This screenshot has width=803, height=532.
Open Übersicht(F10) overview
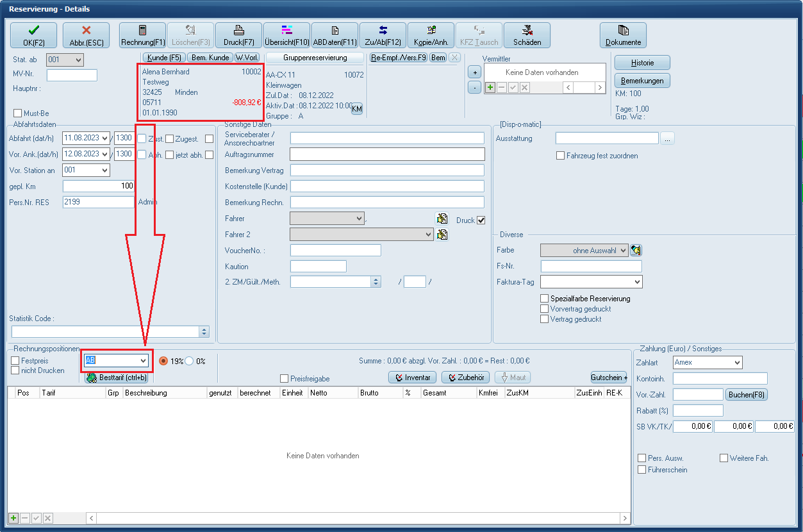(x=286, y=35)
